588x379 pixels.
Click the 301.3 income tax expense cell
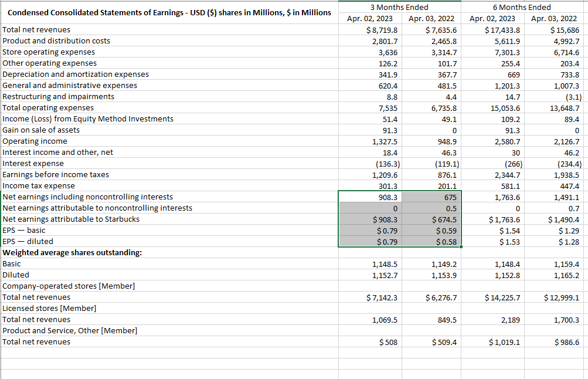coord(370,186)
